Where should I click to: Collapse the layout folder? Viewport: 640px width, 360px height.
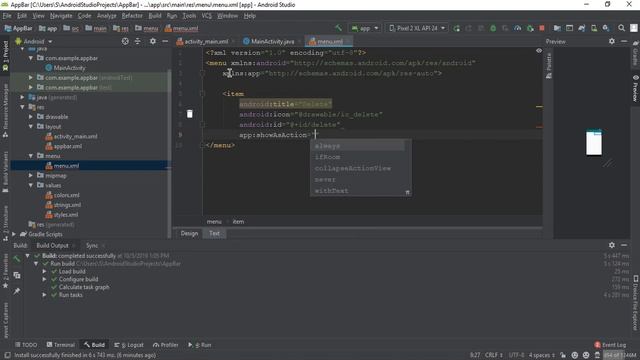[x=31, y=127]
